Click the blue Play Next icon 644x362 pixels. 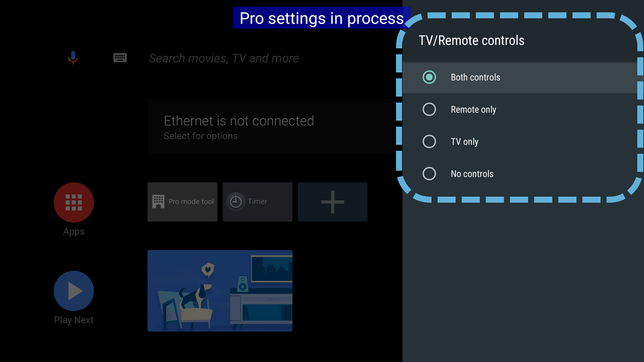click(74, 291)
